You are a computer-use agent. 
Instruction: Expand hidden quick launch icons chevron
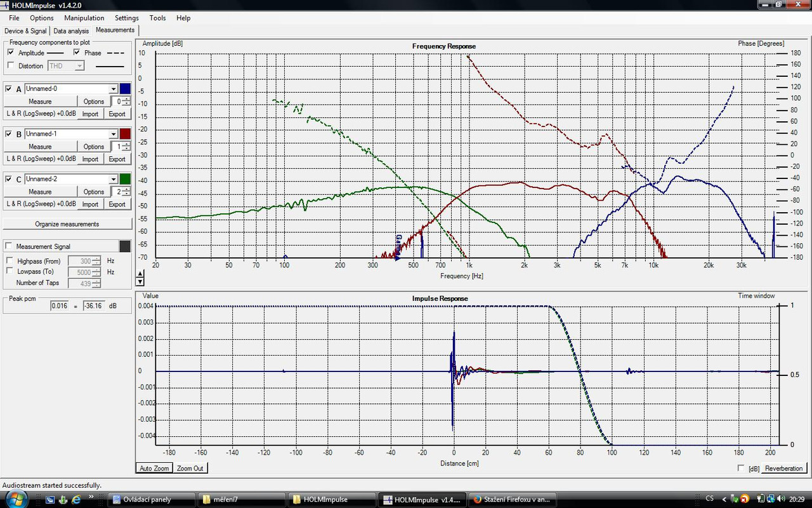[91, 497]
